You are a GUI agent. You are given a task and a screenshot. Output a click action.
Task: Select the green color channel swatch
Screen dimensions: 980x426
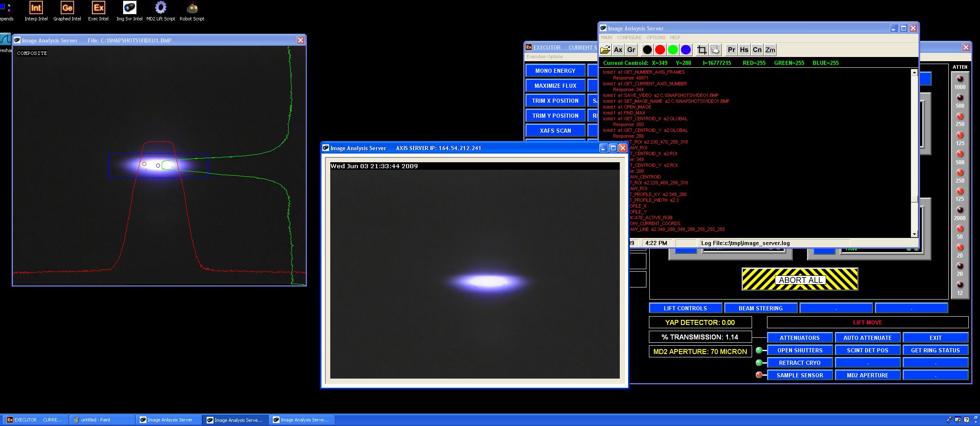tap(673, 50)
